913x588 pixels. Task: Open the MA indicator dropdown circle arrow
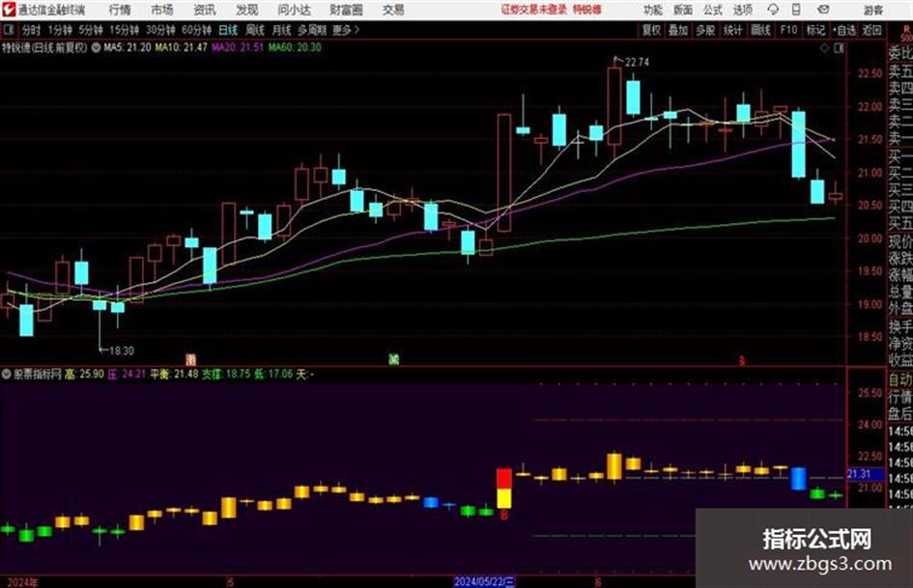pyautogui.click(x=96, y=47)
